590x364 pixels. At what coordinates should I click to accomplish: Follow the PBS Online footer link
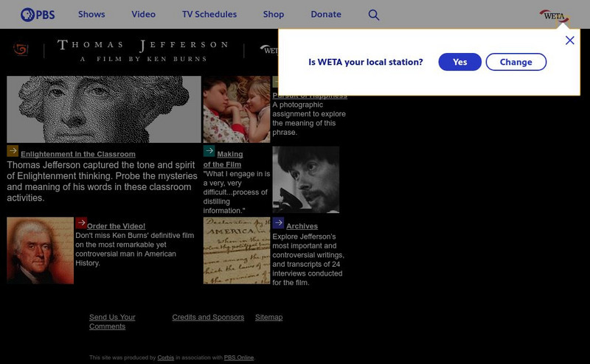[x=239, y=357]
